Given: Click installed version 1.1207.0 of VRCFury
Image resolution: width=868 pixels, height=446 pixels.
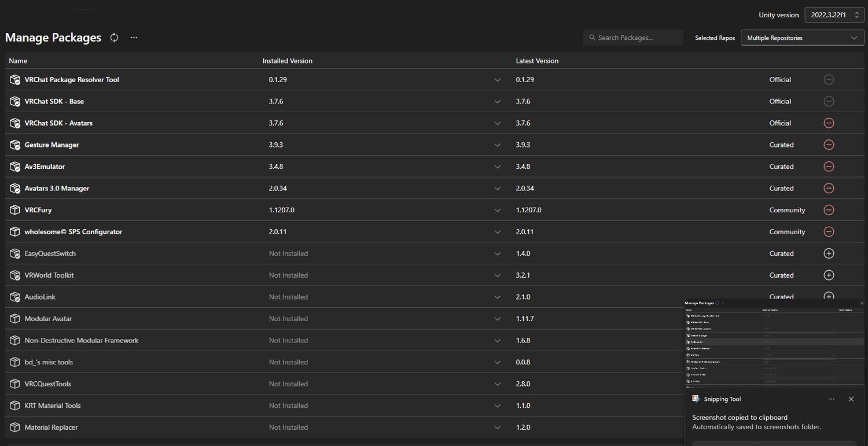Looking at the screenshot, I should [282, 210].
